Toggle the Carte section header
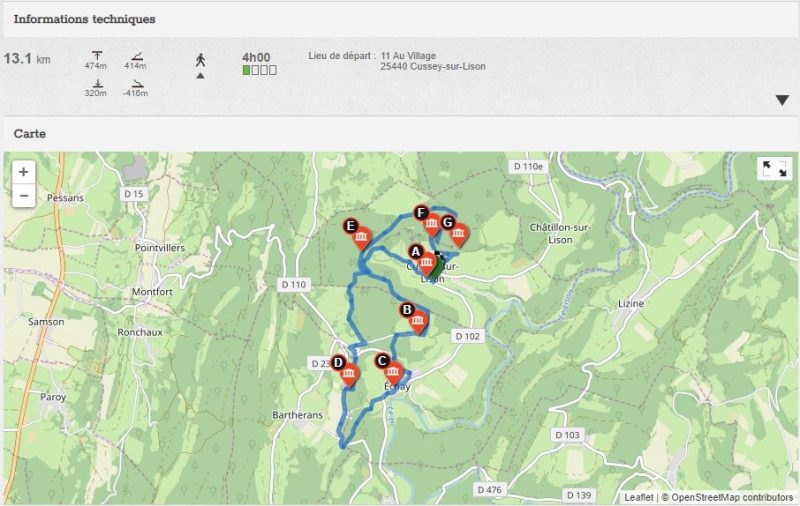Viewport: 800px width, 506px height. pos(30,133)
